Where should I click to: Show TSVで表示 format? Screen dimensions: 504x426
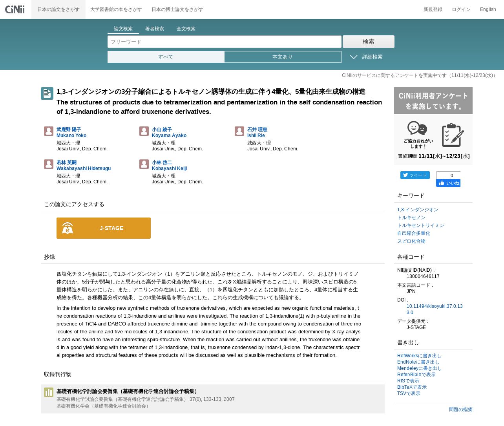[x=409, y=393]
